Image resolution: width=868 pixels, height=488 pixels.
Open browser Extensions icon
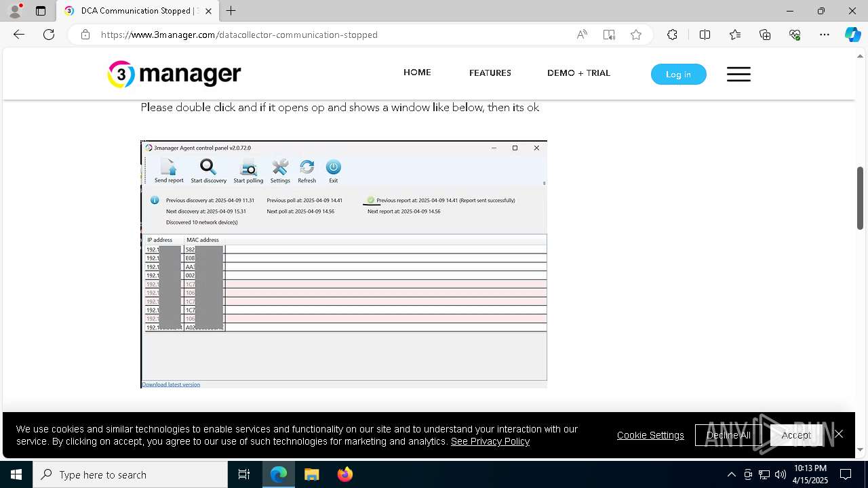pos(672,35)
